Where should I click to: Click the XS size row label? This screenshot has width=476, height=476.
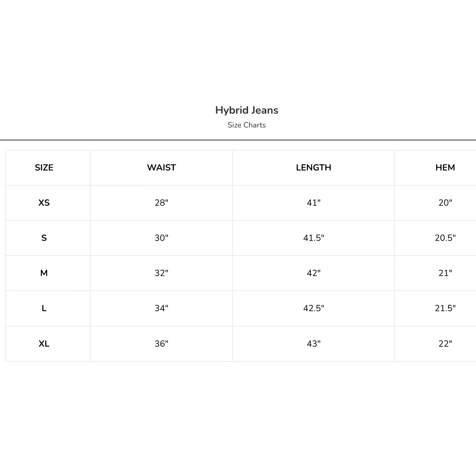(x=44, y=203)
